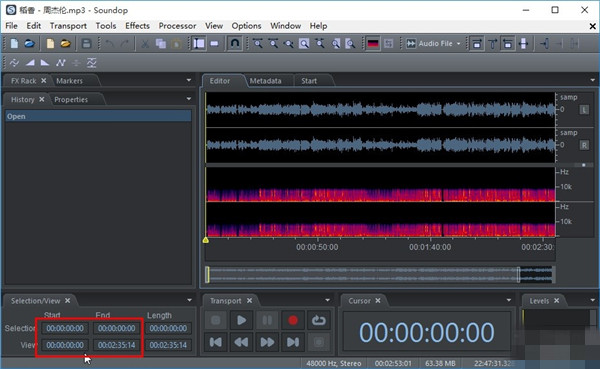Screen dimensions: 600x369
Task: Click the yellow new project page icon
Action: [x=50, y=44]
